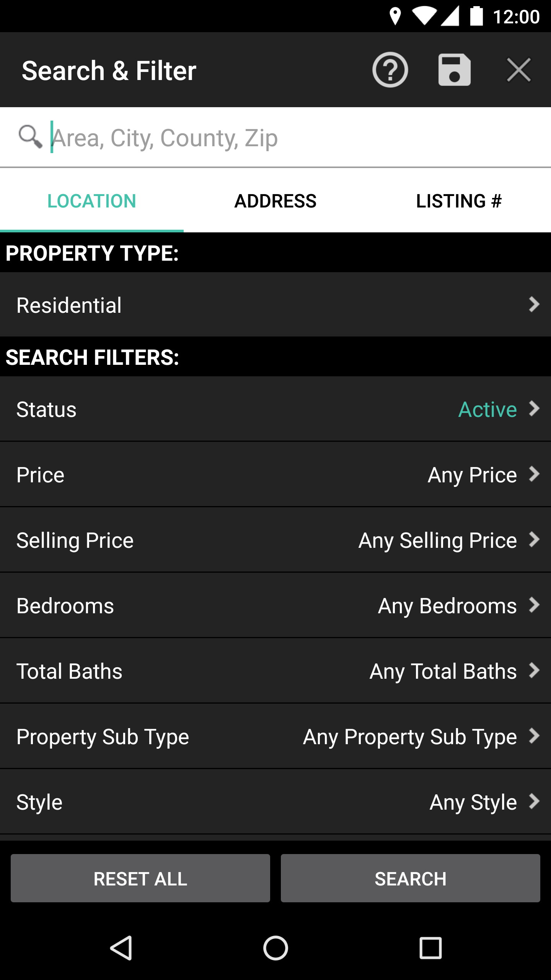This screenshot has height=980, width=551.
Task: Tap the save search floppy disk icon
Action: click(454, 70)
